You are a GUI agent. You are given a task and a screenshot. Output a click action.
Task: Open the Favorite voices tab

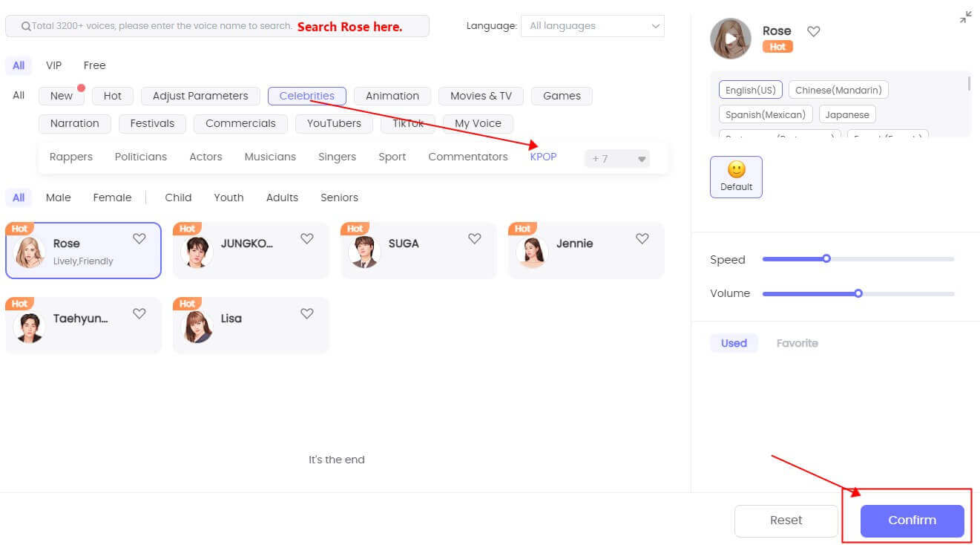click(797, 343)
